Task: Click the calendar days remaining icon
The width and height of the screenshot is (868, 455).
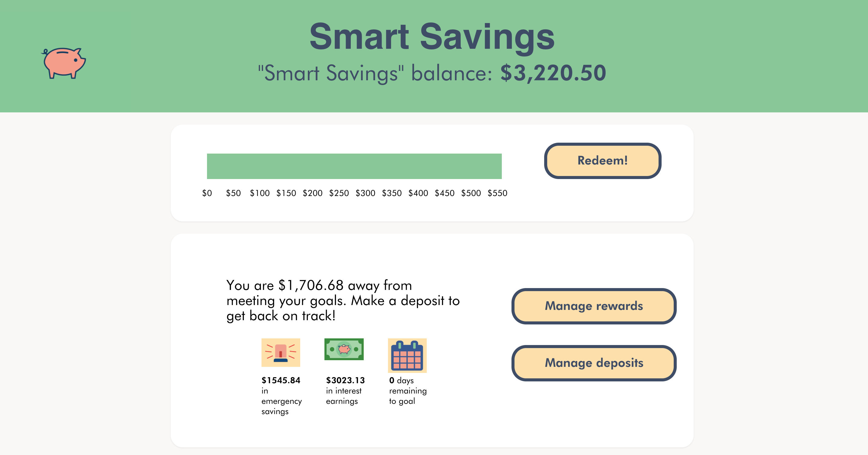Action: click(x=407, y=356)
